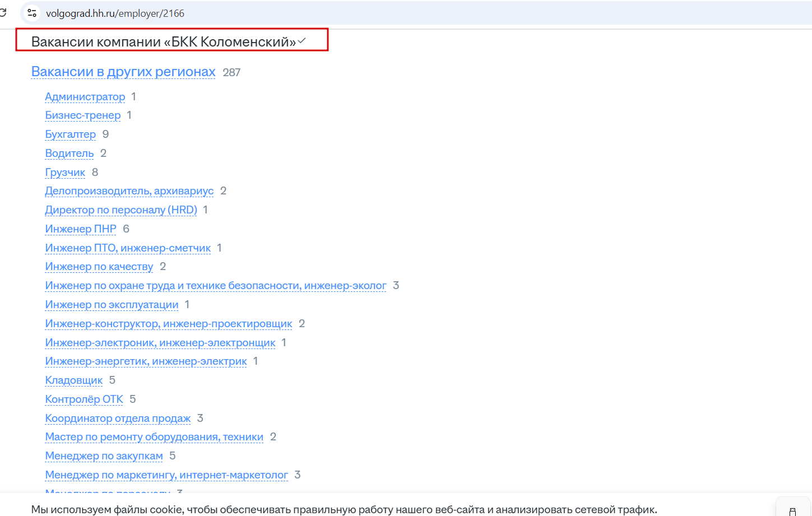Open Мастер по ремонту оборудования, техники link
The image size is (812, 516).
tap(154, 437)
